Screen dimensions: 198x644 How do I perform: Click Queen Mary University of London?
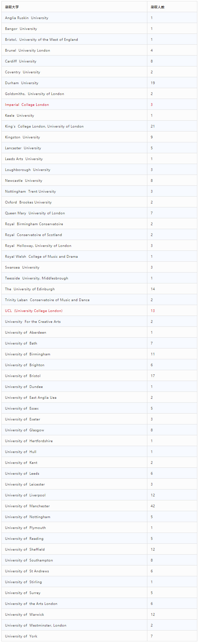coord(35,213)
